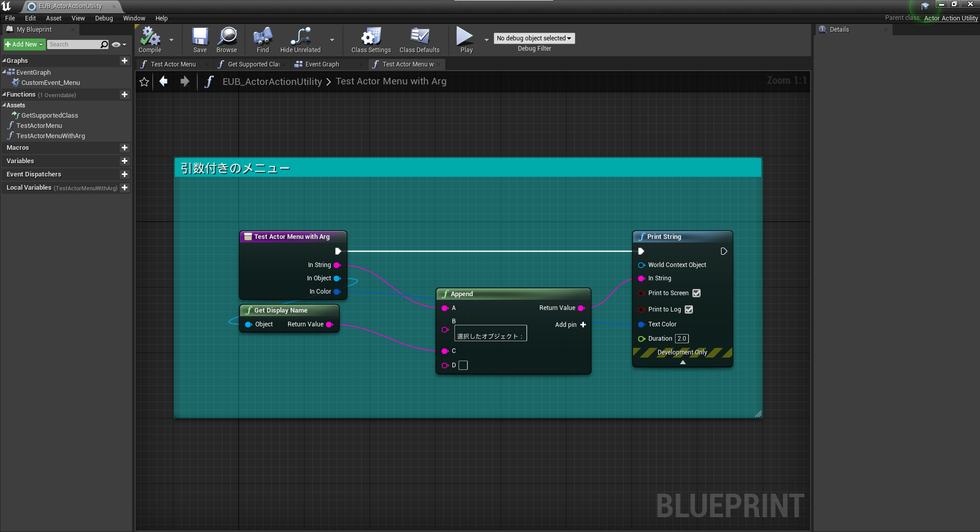
Task: Click the search magnifier in My Blueprint
Action: [104, 45]
